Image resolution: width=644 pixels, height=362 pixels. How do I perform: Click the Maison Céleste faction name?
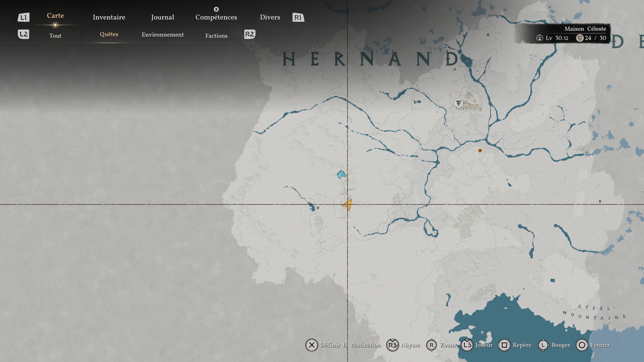pos(585,29)
